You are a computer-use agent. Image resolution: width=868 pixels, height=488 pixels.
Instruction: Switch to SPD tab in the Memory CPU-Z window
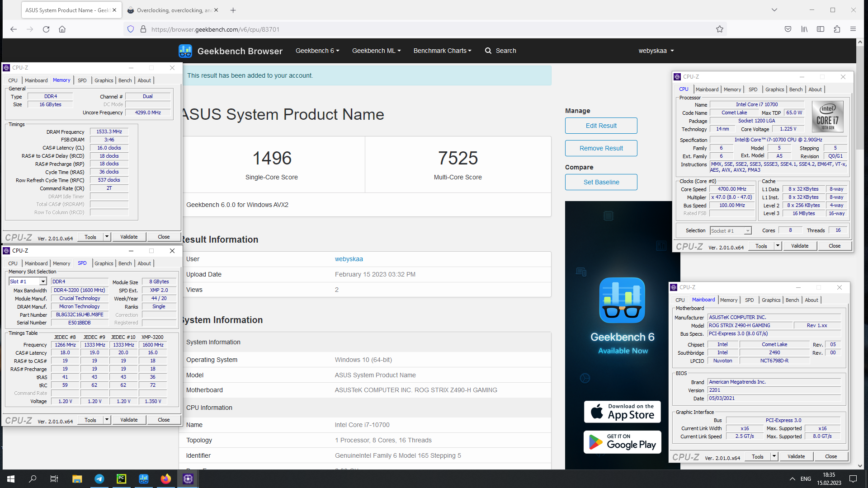82,80
